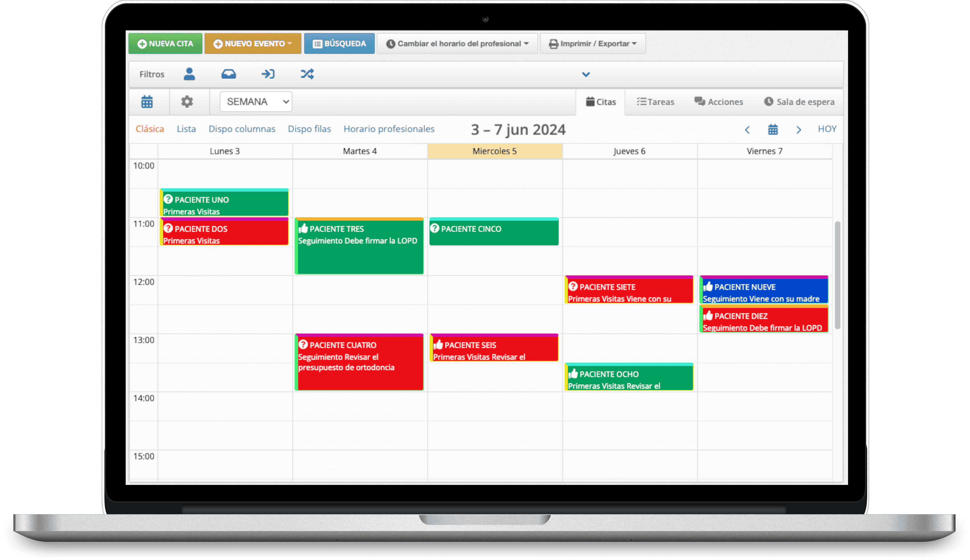The image size is (970, 560).
Task: Select the Clásica view
Action: click(150, 129)
